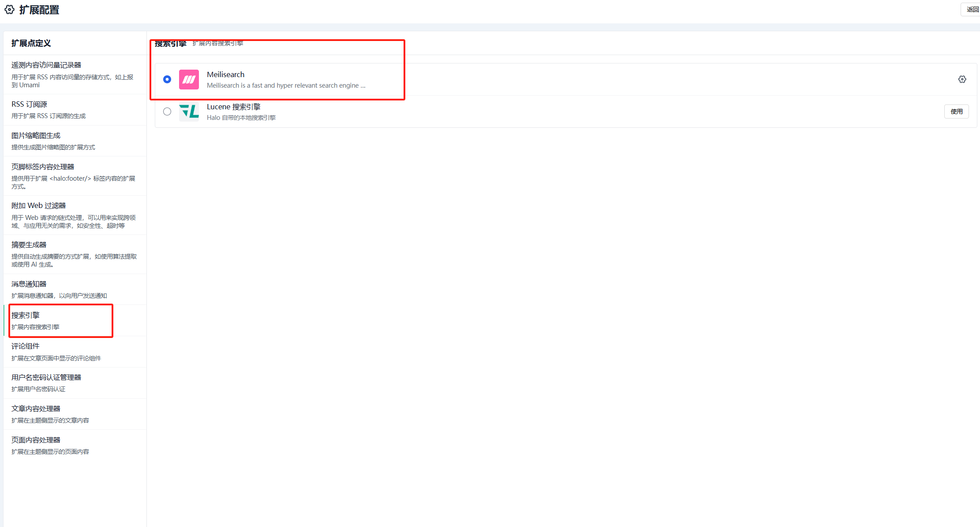Image resolution: width=980 pixels, height=527 pixels.
Task: Open 遥测内容访问量记录器 extension point
Action: [x=46, y=65]
